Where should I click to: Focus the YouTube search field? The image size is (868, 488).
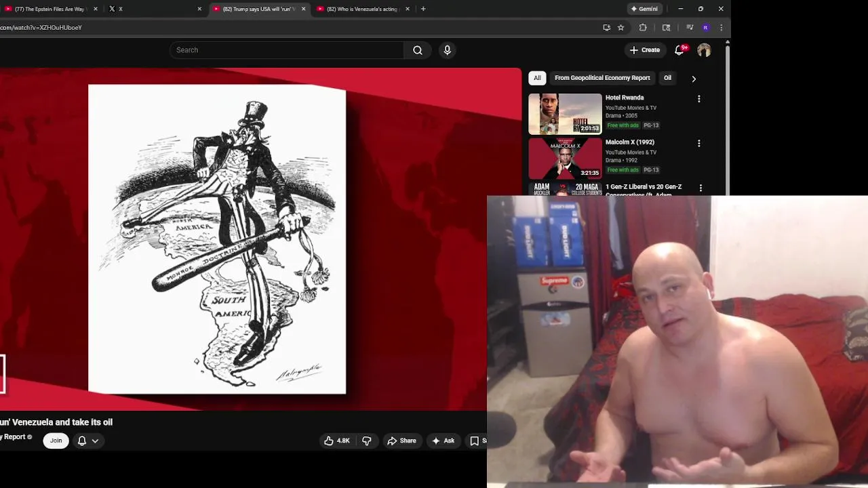pos(286,50)
